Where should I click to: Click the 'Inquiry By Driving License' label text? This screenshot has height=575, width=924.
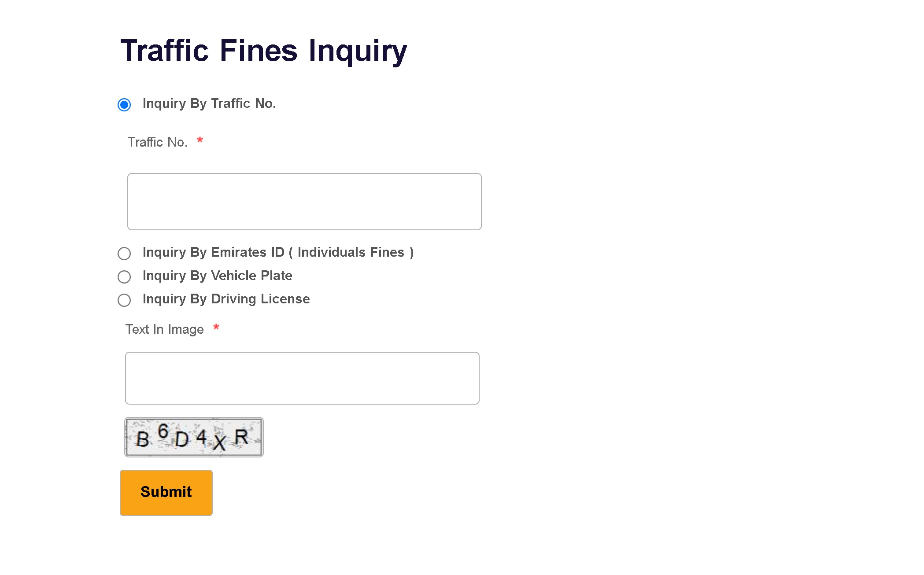226,299
